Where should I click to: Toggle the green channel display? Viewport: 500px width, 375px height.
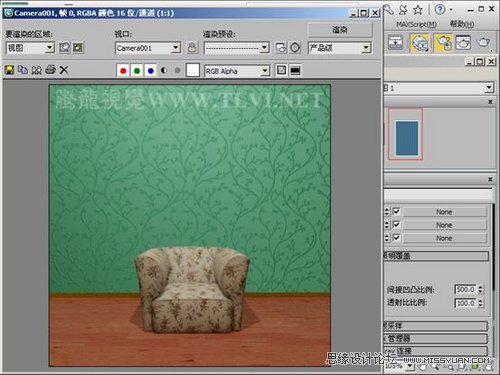click(x=137, y=71)
